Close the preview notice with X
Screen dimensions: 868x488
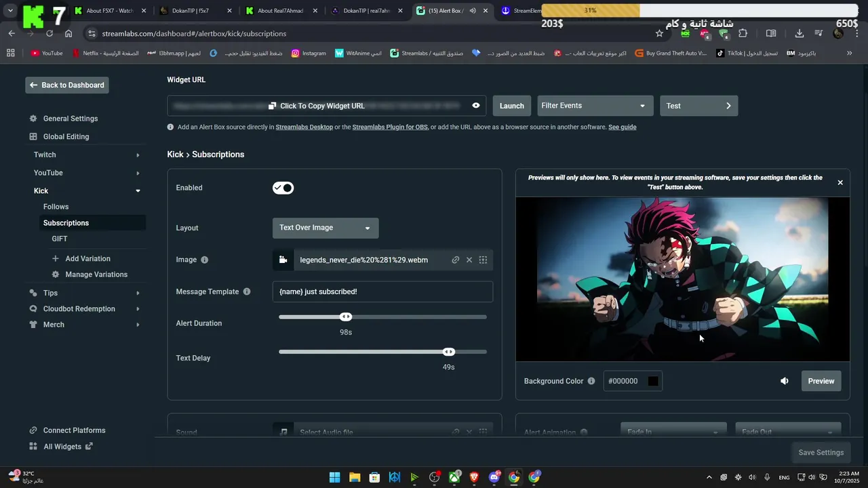(840, 182)
